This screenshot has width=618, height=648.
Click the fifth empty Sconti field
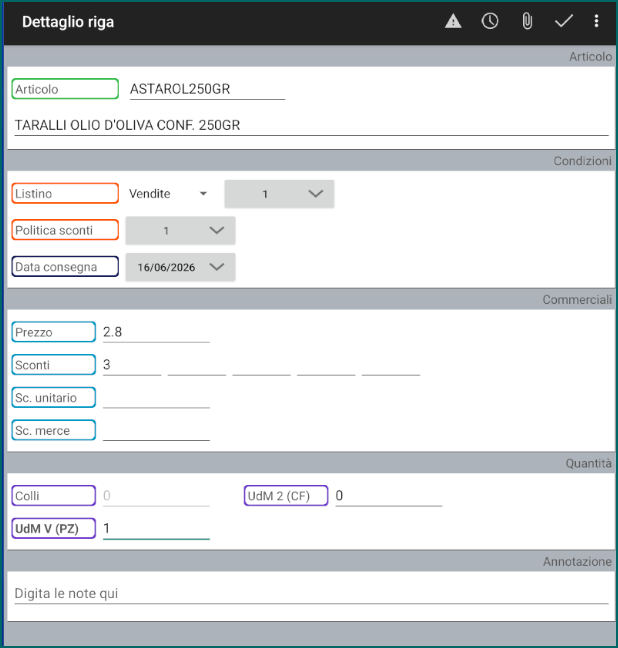pyautogui.click(x=391, y=365)
